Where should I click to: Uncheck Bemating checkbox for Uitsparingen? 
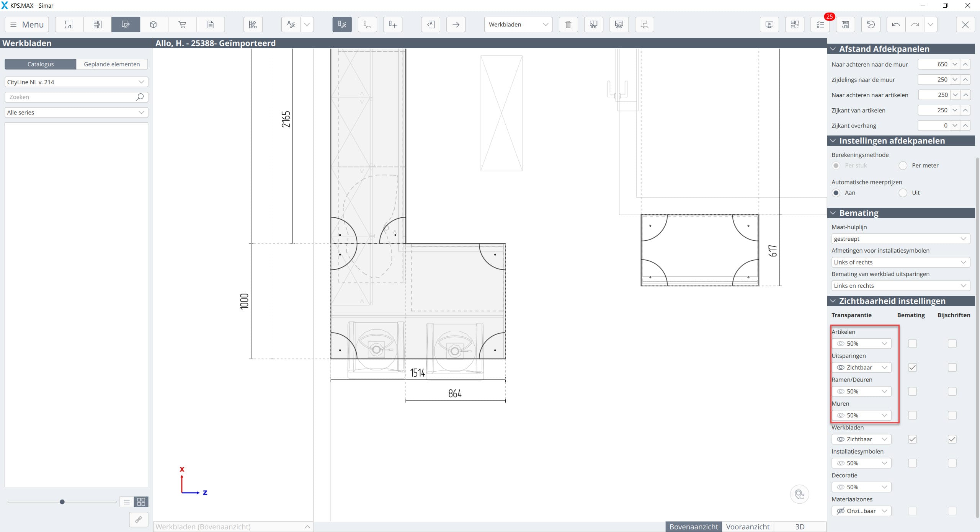coord(912,367)
